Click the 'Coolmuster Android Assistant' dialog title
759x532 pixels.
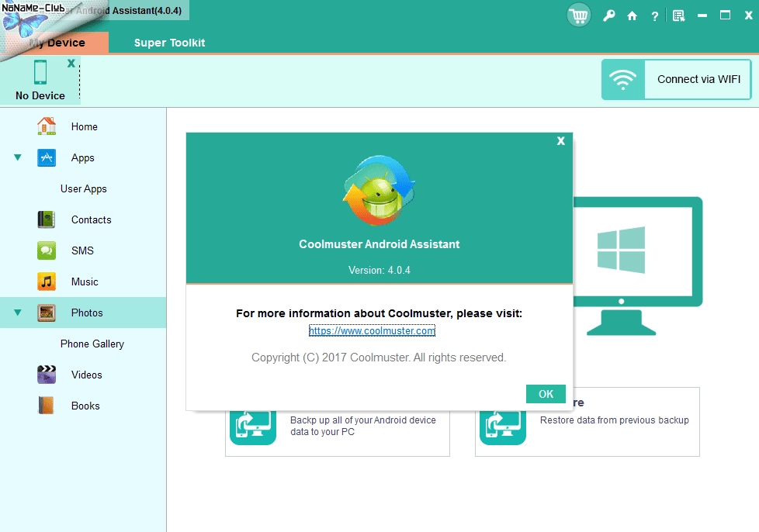coord(379,244)
